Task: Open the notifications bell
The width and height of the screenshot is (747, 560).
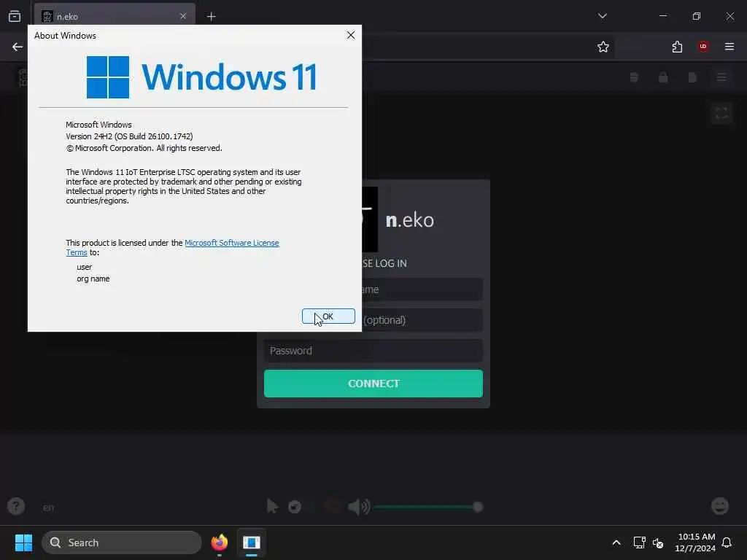Action: (x=727, y=542)
